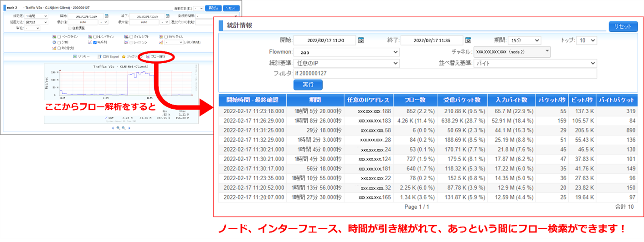Enable the ベースライン checkbox
Image resolution: width=644 pixels, height=242 pixels.
click(x=59, y=37)
